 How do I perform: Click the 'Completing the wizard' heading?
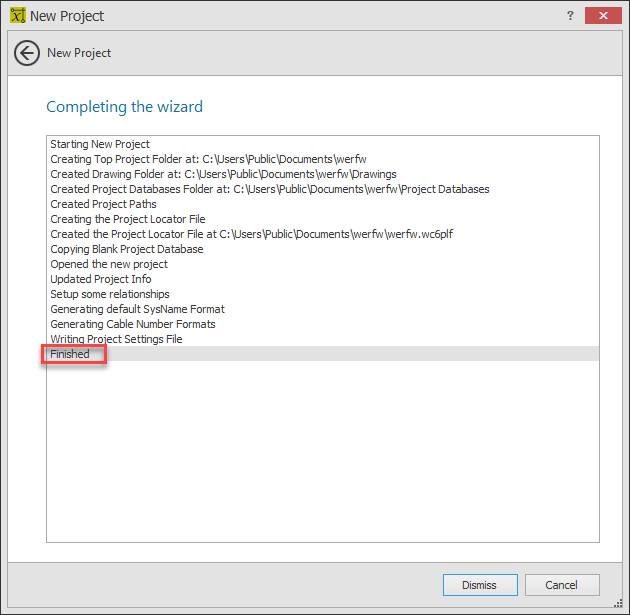[125, 107]
